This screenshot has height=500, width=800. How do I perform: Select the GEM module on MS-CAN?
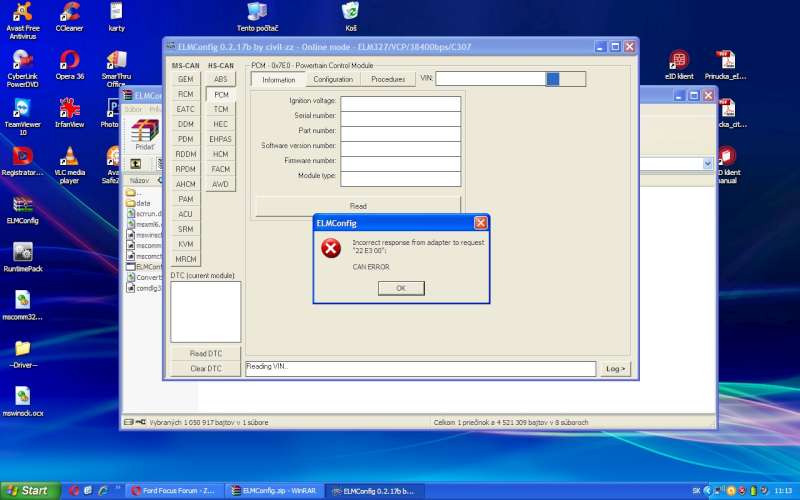point(185,79)
